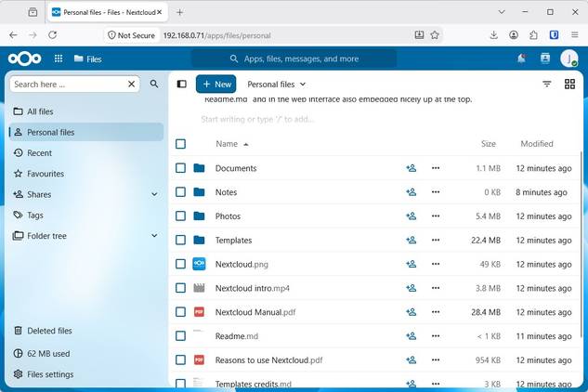The image size is (588, 392).
Task: Toggle the navigation sidebar
Action: 181,84
